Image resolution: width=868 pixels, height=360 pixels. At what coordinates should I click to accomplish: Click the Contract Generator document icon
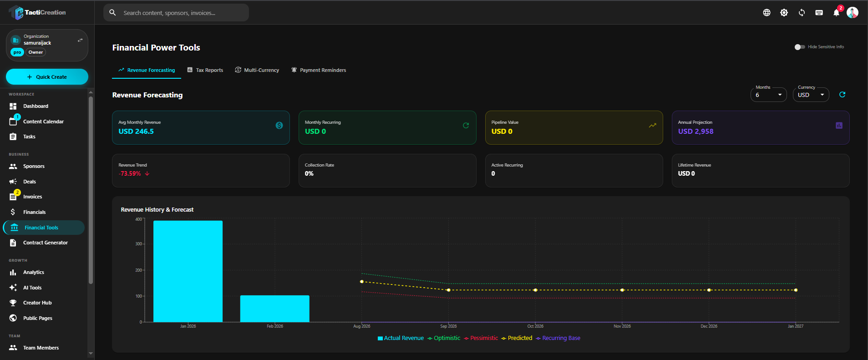tap(13, 243)
